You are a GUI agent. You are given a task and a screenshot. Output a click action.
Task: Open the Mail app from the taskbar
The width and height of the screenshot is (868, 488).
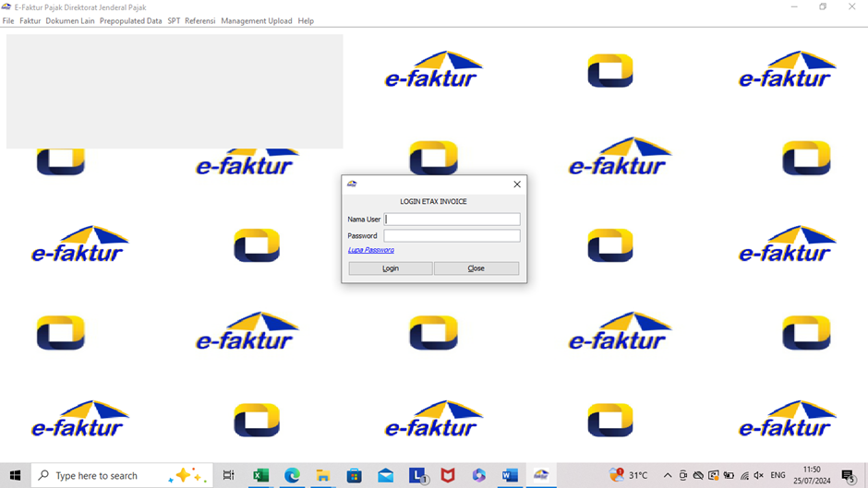pos(385,475)
